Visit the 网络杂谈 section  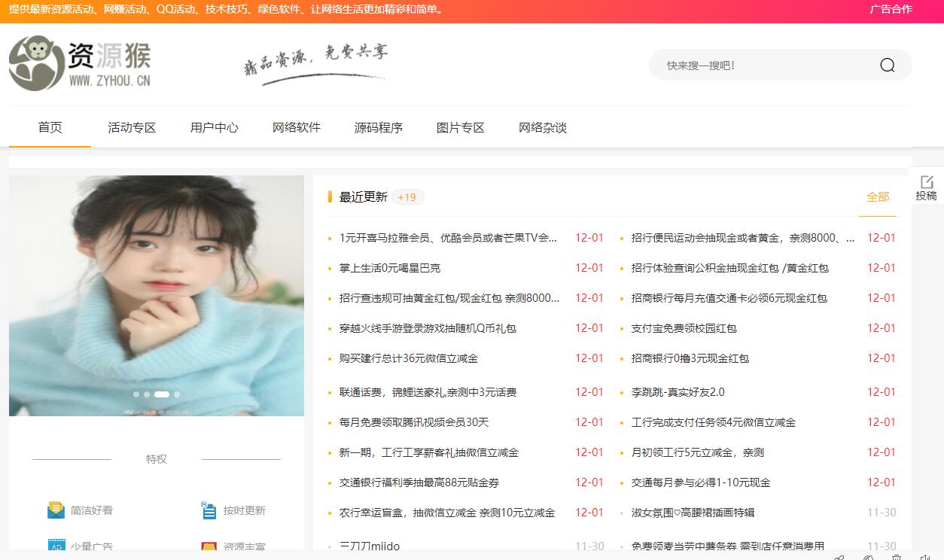[542, 128]
